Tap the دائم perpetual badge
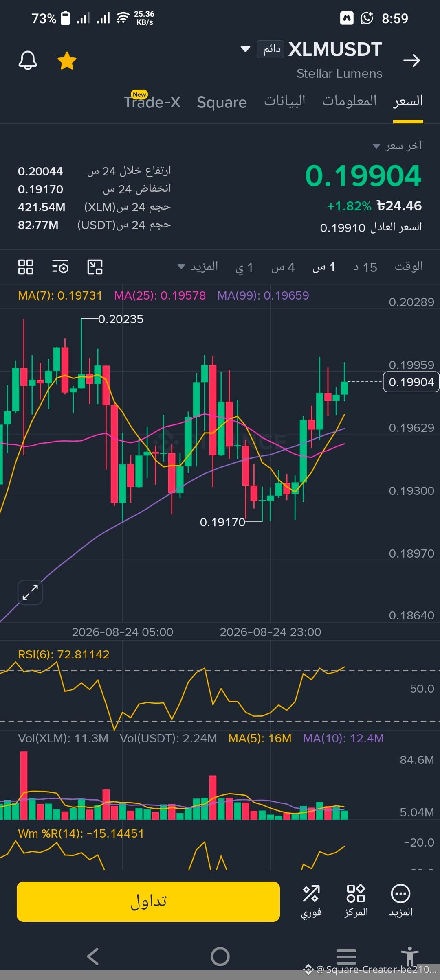This screenshot has width=440, height=980. [x=270, y=49]
